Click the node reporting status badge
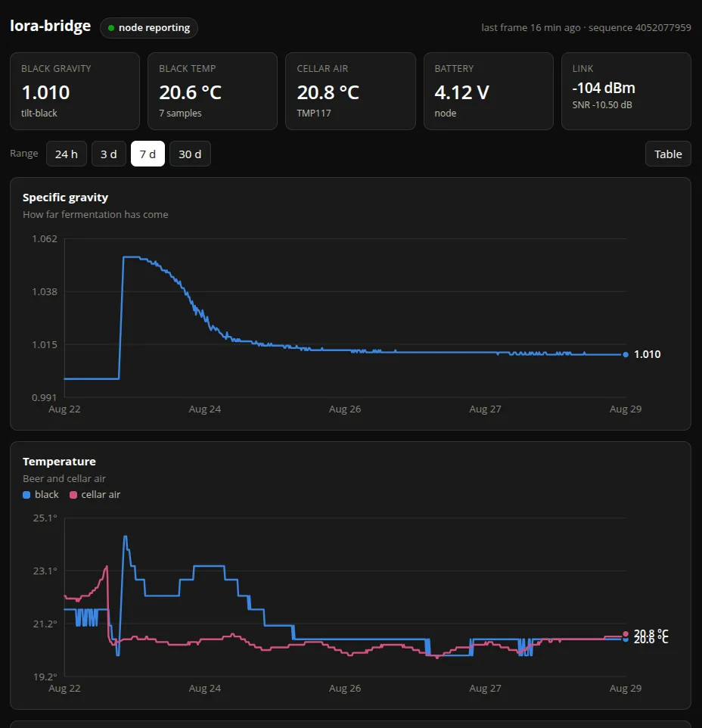Viewport: 702px width, 728px height. (149, 28)
